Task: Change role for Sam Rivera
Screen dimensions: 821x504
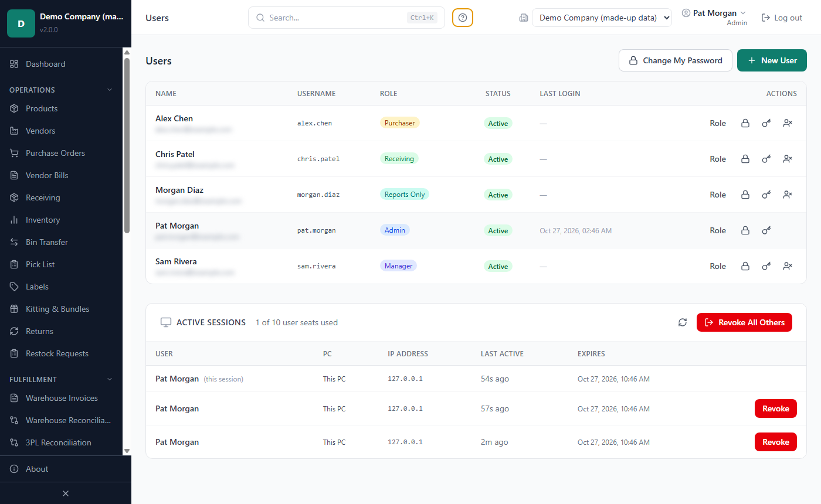Action: [718, 266]
